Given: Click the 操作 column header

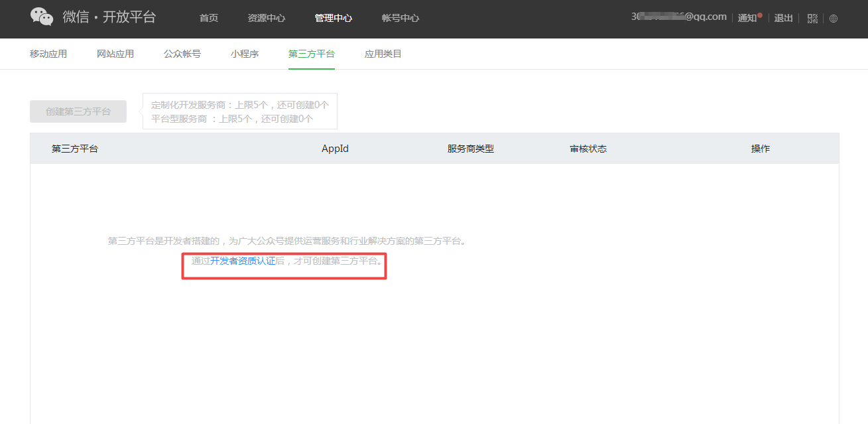Looking at the screenshot, I should (x=761, y=149).
